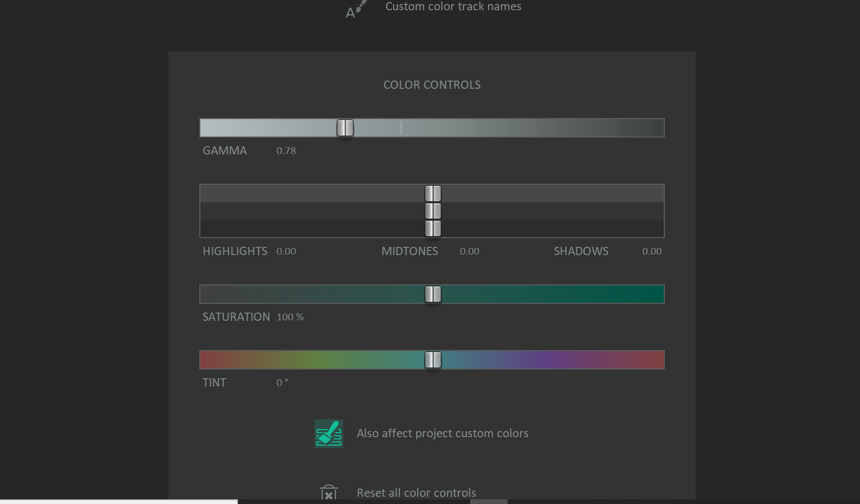Viewport: 860px width, 504px height.
Task: Click the SHADOWS value showing 0.00
Action: tap(651, 251)
